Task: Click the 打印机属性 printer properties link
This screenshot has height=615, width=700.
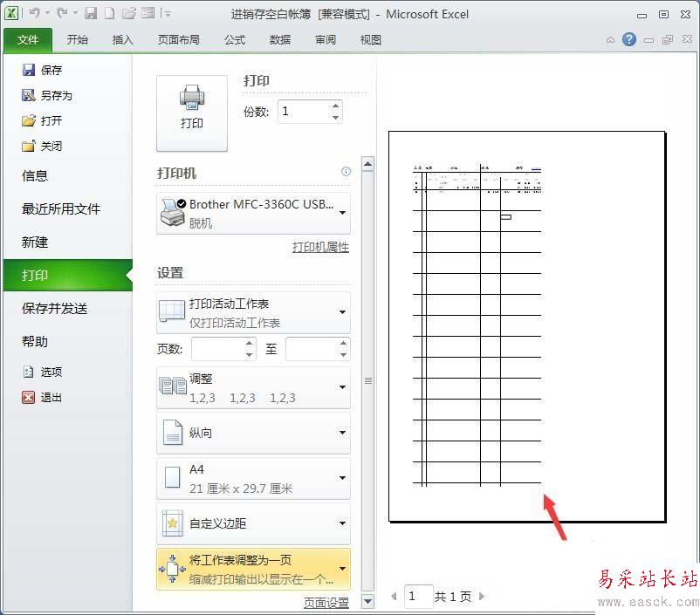Action: coord(320,247)
